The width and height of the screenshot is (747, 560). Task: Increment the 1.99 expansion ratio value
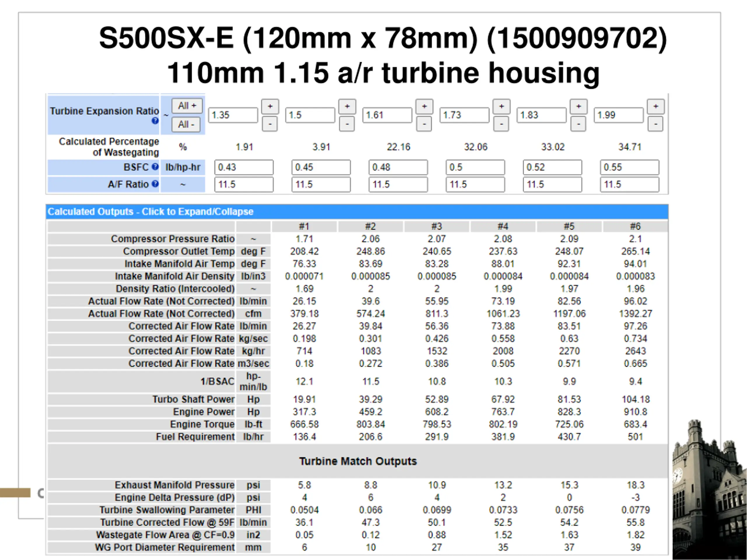click(x=655, y=106)
